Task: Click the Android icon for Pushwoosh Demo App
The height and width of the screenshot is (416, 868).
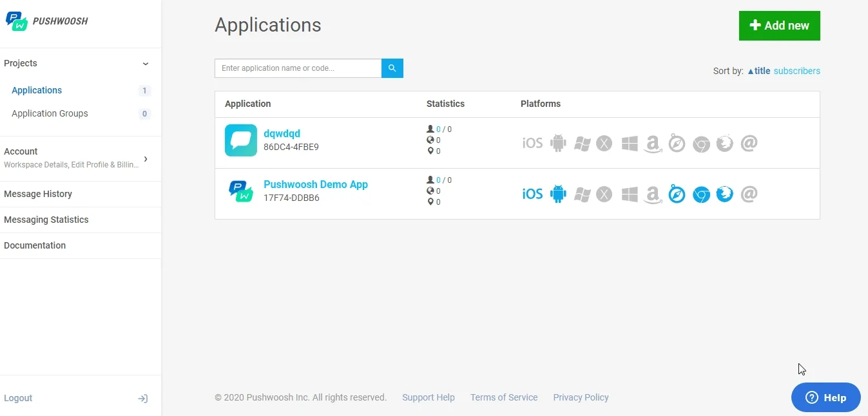Action: click(x=558, y=194)
